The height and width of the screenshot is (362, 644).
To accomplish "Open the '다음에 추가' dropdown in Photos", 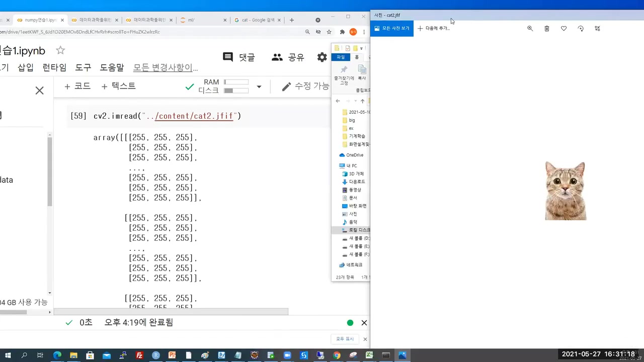I will coord(434,28).
